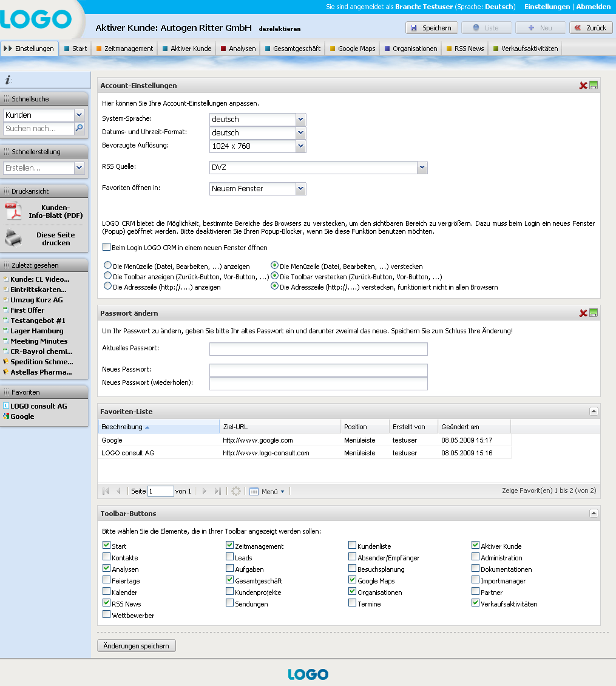Switch to the Zeitmanagement tab

124,49
